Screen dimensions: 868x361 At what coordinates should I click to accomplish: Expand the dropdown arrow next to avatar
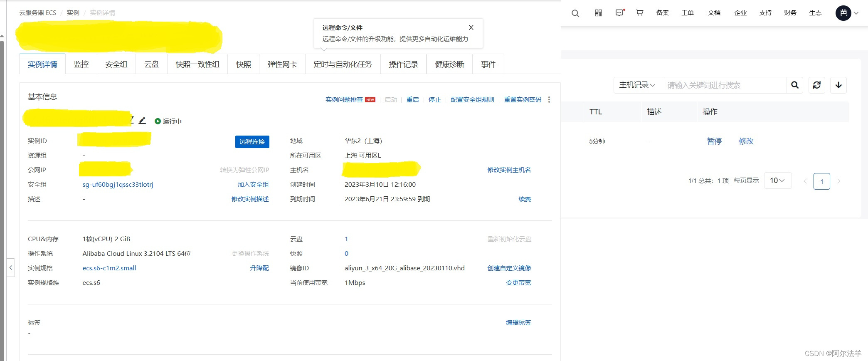pos(856,13)
